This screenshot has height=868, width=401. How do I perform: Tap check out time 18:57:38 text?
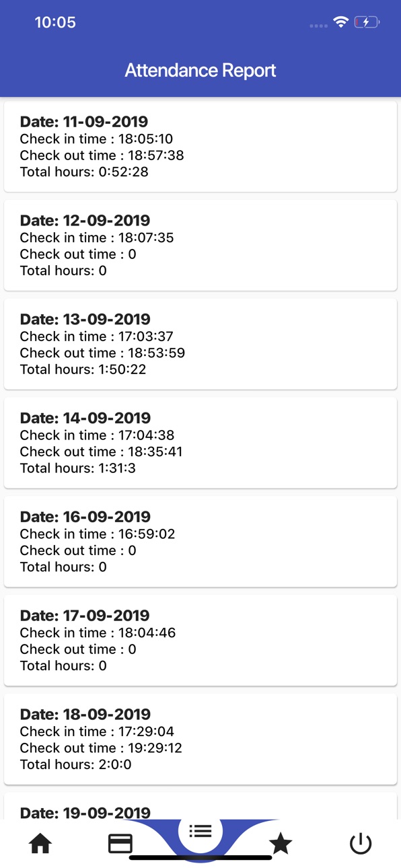pyautogui.click(x=102, y=155)
